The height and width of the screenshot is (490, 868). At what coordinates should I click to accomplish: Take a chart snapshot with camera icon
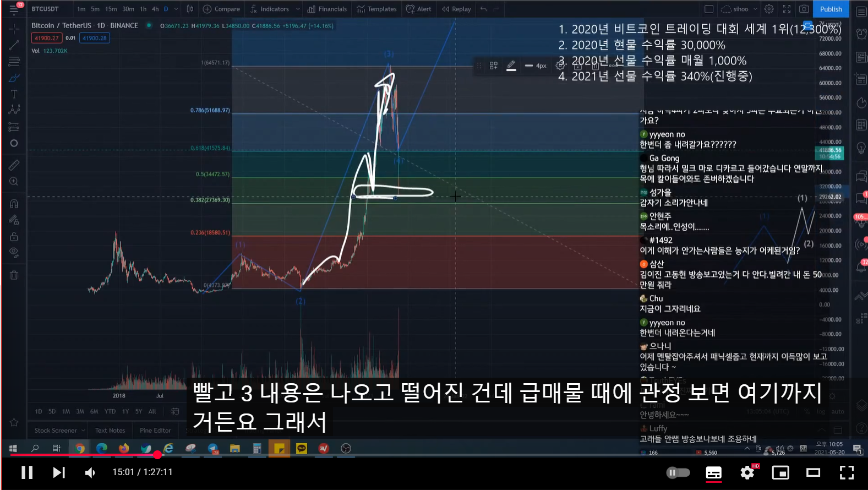pyautogui.click(x=804, y=9)
